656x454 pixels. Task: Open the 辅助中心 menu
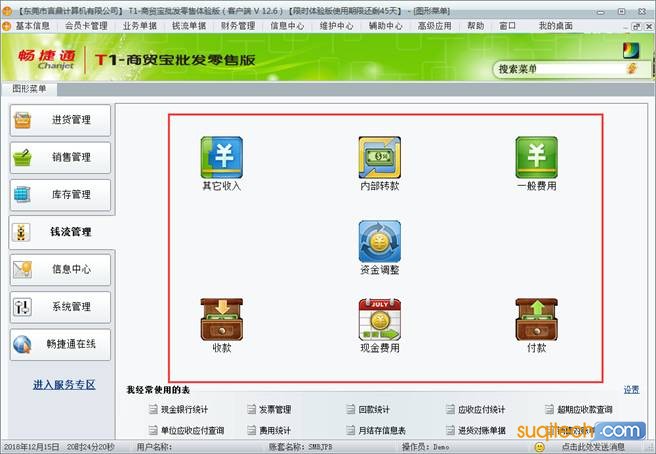tap(385, 26)
